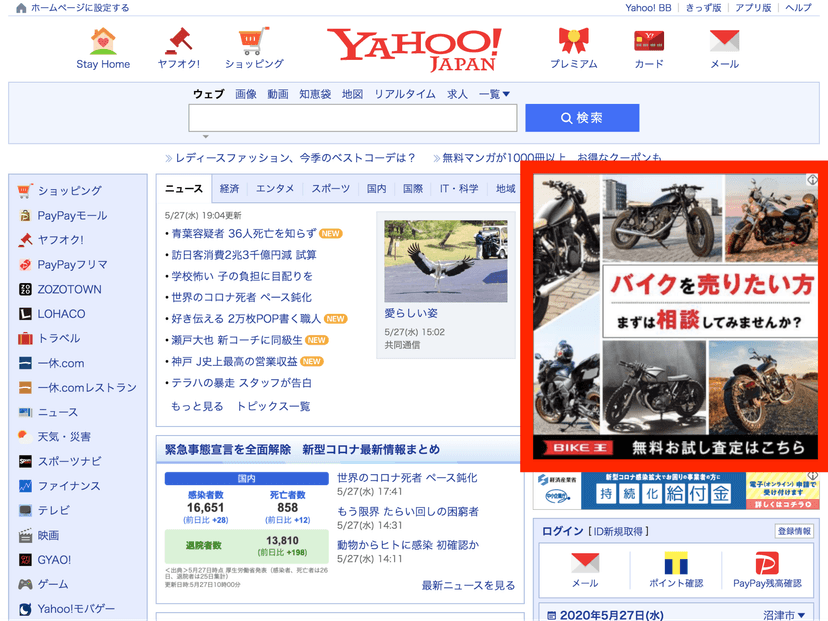Expand the 一覧 search category dropdown
Screen dimensions: 828x621
click(x=494, y=94)
